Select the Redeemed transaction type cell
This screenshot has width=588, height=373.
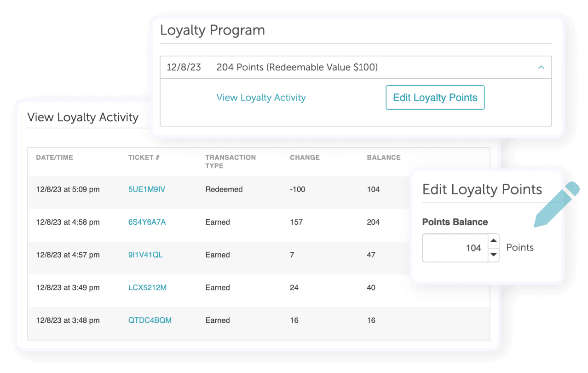pyautogui.click(x=224, y=189)
